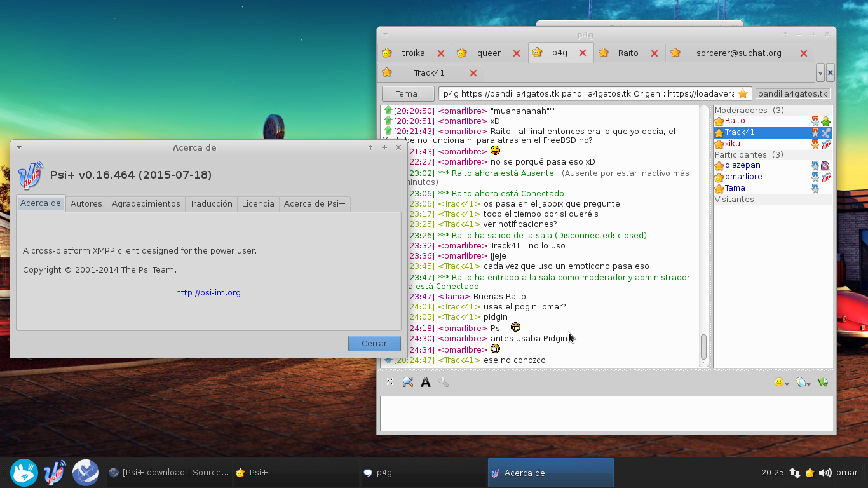
Task: Close the Raito chat tab
Action: (654, 53)
